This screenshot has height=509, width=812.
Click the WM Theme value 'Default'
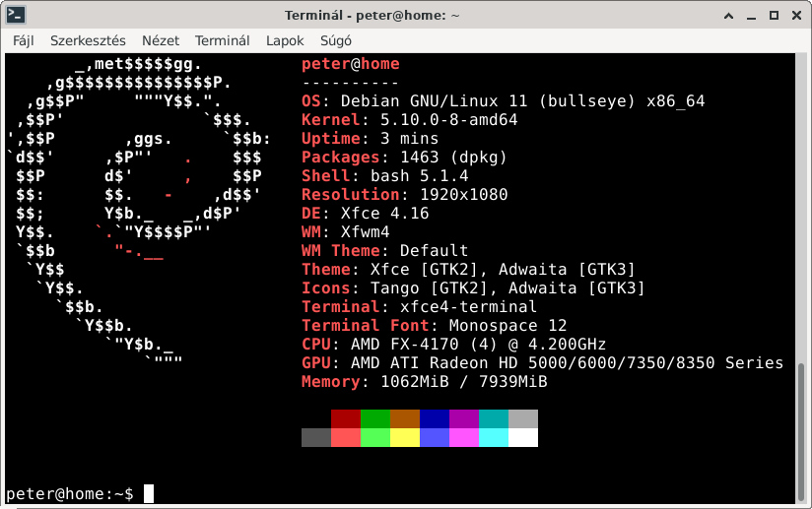click(434, 250)
